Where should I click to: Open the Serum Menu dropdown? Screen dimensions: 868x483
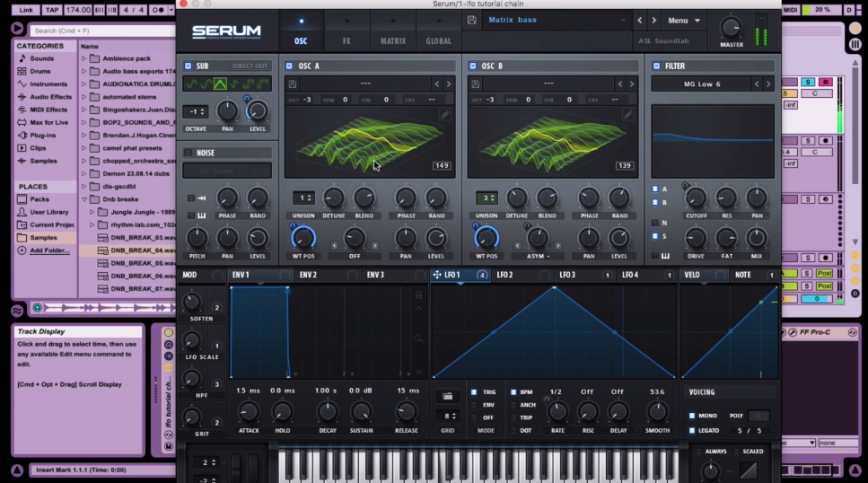click(684, 21)
